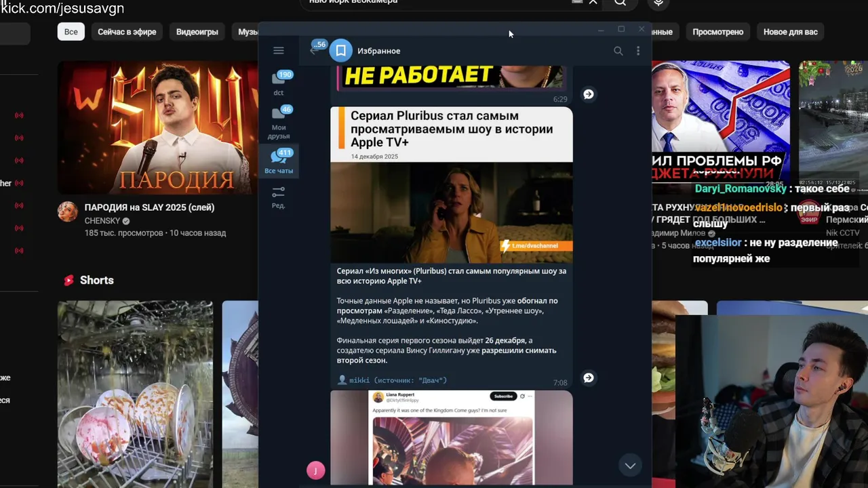Click YouTube search magnifier button

tap(620, 3)
